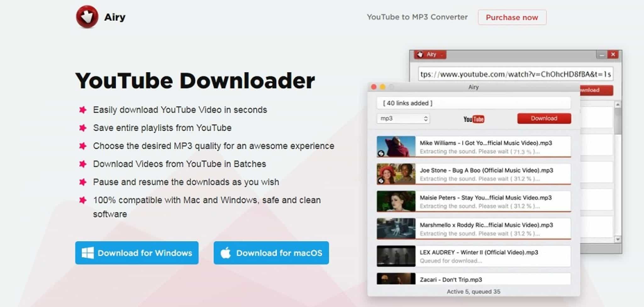644x307 pixels.
Task: Click the star bullet beside 'Easily download YouTube Video'
Action: coord(83,110)
